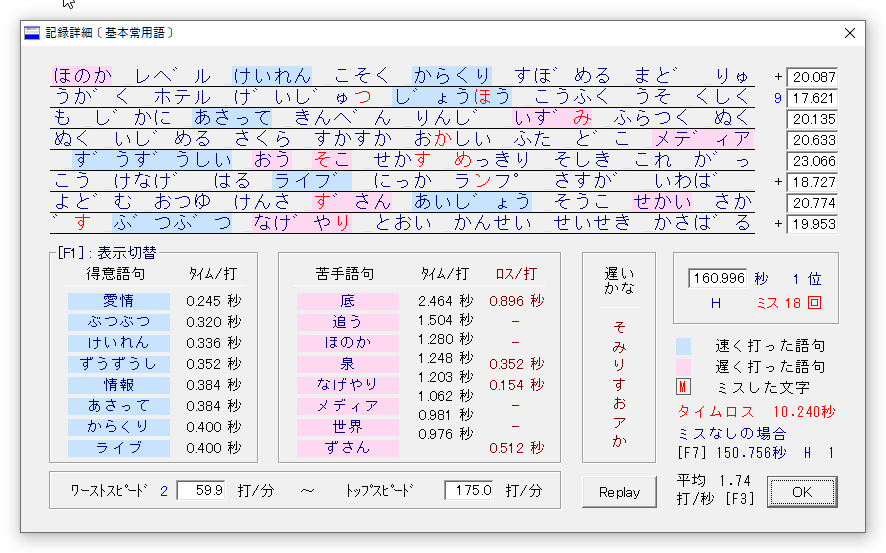Click the blue word じょうほう in typed text
Viewport: 886px width, 553px height.
coord(452,97)
